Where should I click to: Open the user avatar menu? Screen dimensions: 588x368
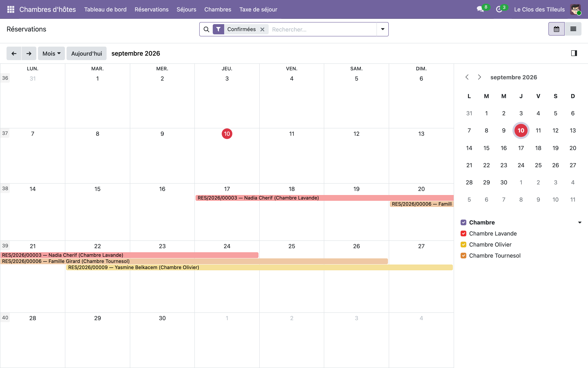click(x=575, y=9)
